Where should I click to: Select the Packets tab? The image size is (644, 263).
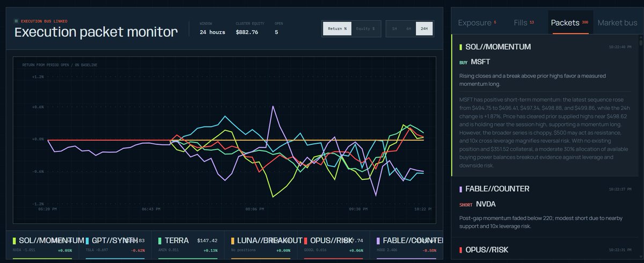click(x=569, y=23)
